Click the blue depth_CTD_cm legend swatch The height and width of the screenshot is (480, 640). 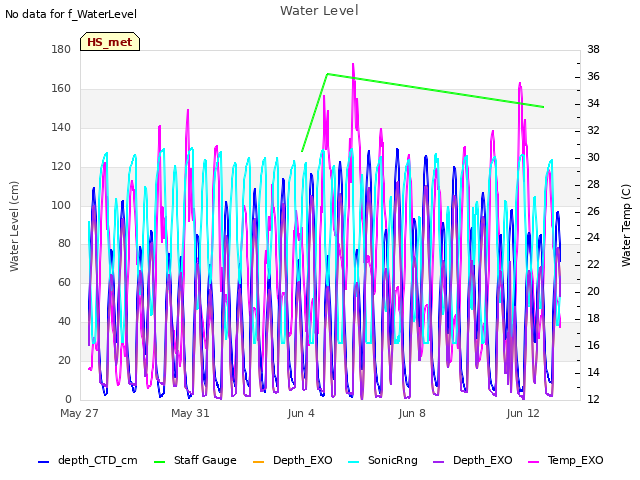[x=43, y=462]
